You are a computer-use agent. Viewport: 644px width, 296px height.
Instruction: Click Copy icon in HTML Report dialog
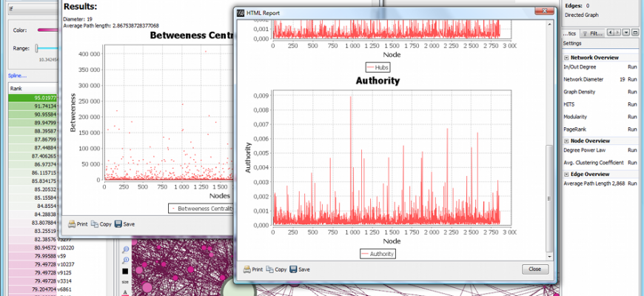click(270, 269)
